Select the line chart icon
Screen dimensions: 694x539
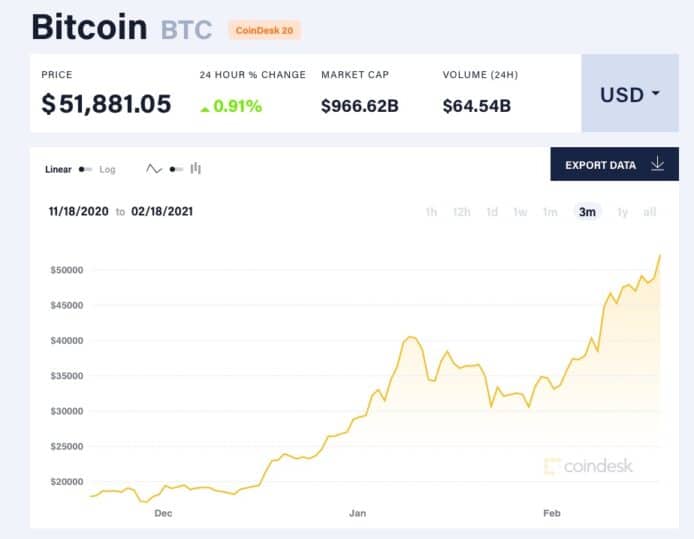pyautogui.click(x=154, y=169)
